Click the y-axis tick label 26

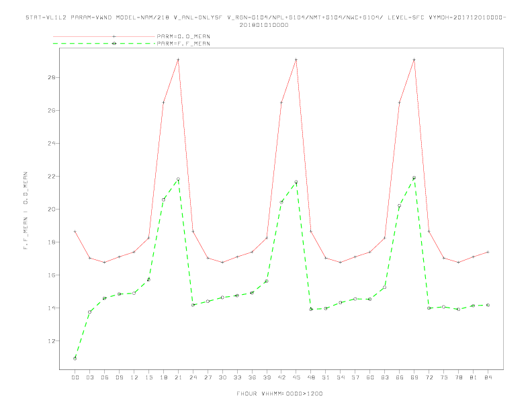tap(52, 110)
